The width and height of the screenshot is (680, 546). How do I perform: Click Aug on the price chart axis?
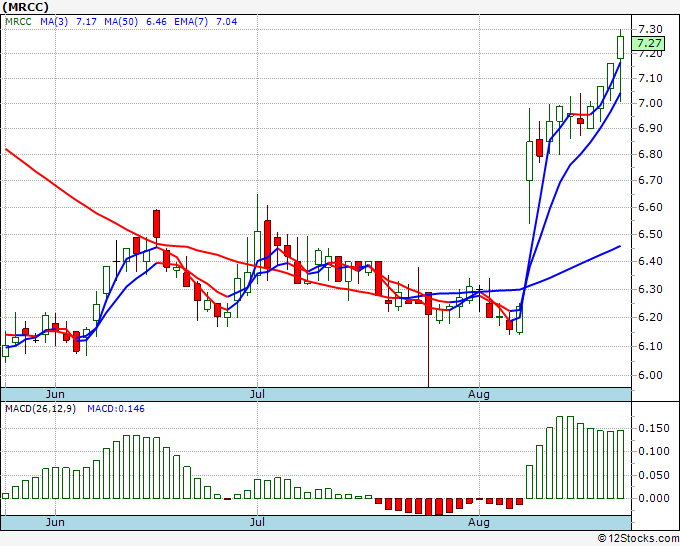479,394
